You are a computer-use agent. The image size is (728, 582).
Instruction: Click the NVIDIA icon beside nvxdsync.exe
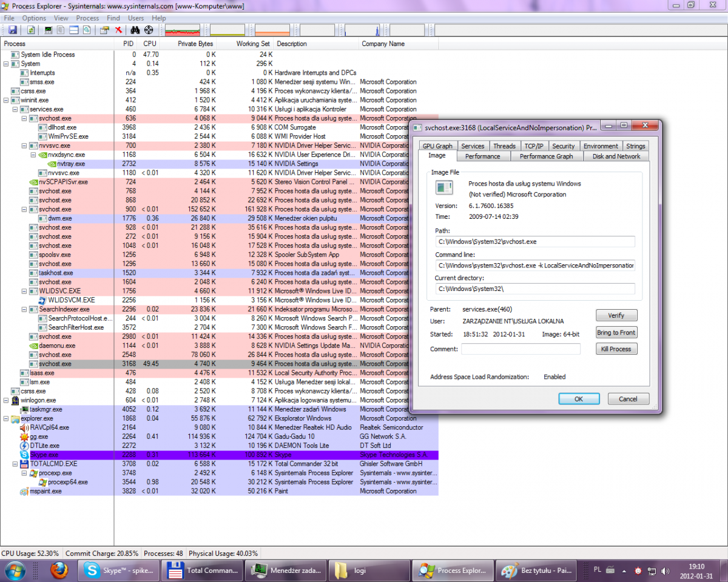tap(42, 155)
